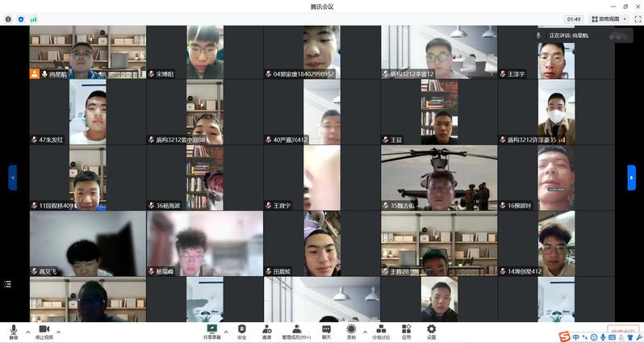Stop the camera video (停止视频)

(44, 331)
